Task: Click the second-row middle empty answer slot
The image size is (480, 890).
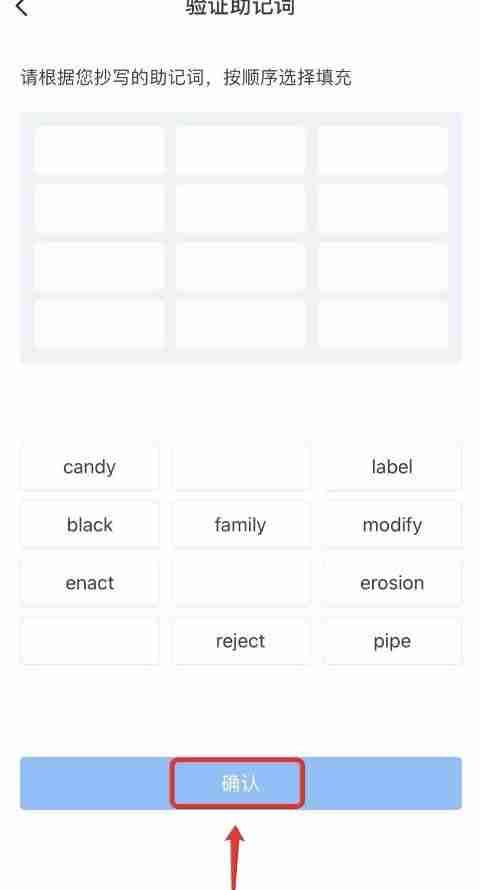Action: click(x=241, y=208)
